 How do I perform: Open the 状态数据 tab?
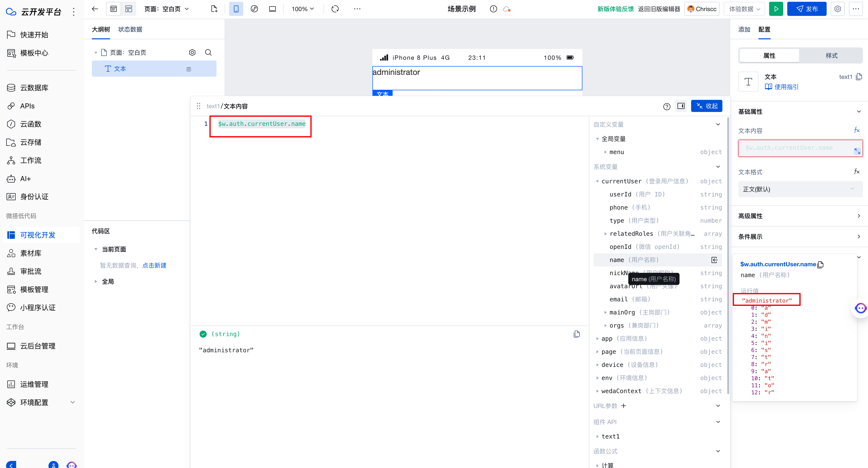point(130,30)
